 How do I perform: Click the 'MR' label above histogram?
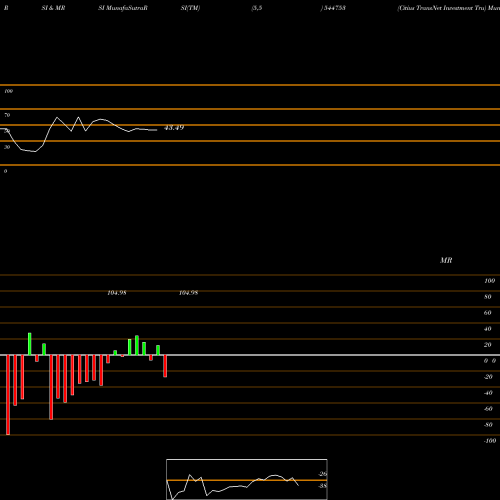click(446, 260)
